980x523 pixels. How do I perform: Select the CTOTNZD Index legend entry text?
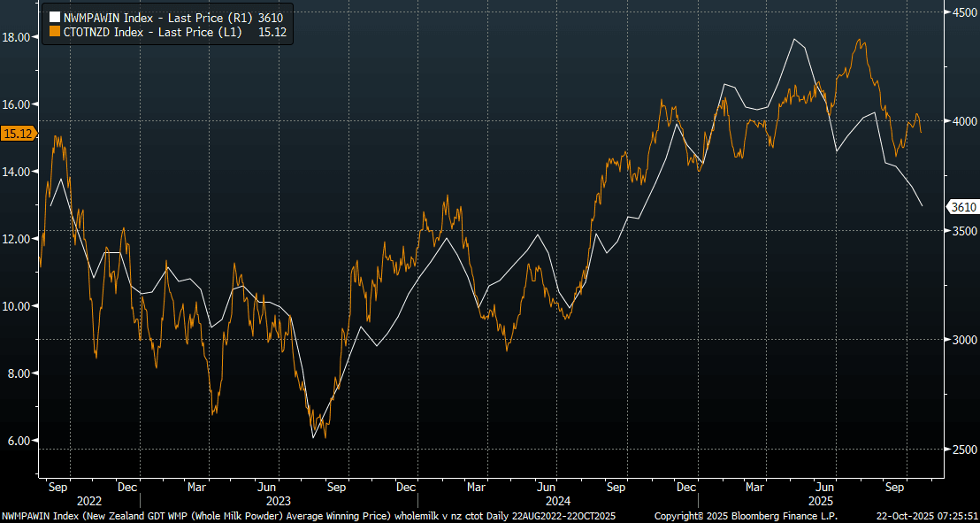pyautogui.click(x=156, y=31)
